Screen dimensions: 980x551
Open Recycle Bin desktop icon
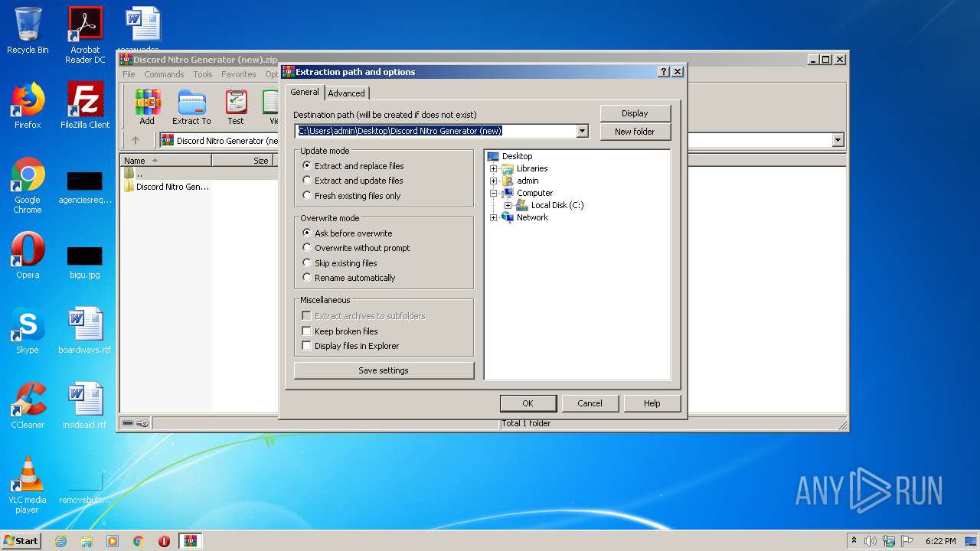click(28, 31)
